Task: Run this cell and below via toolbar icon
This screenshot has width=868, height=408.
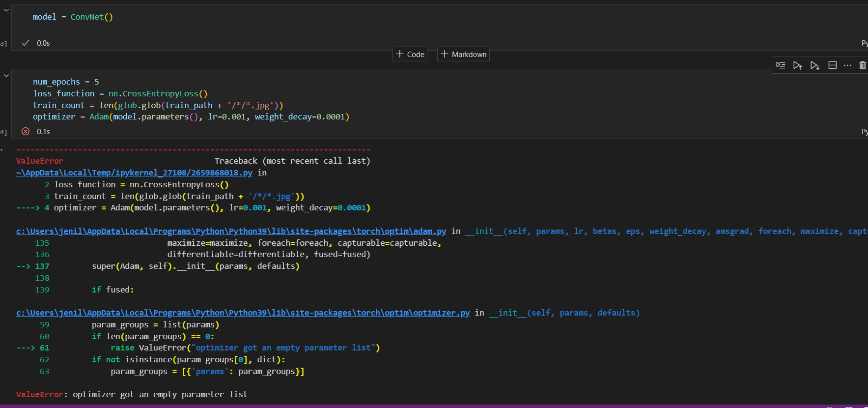Action: (814, 65)
